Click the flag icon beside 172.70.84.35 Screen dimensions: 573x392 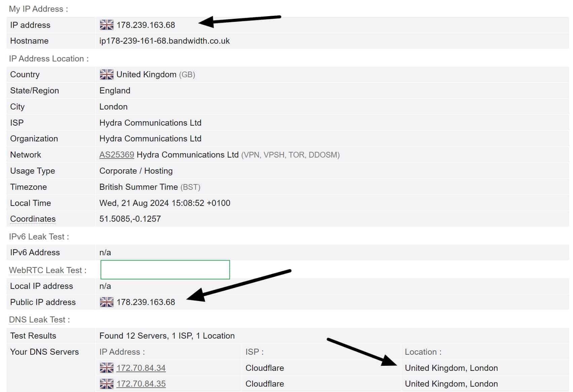click(x=107, y=384)
